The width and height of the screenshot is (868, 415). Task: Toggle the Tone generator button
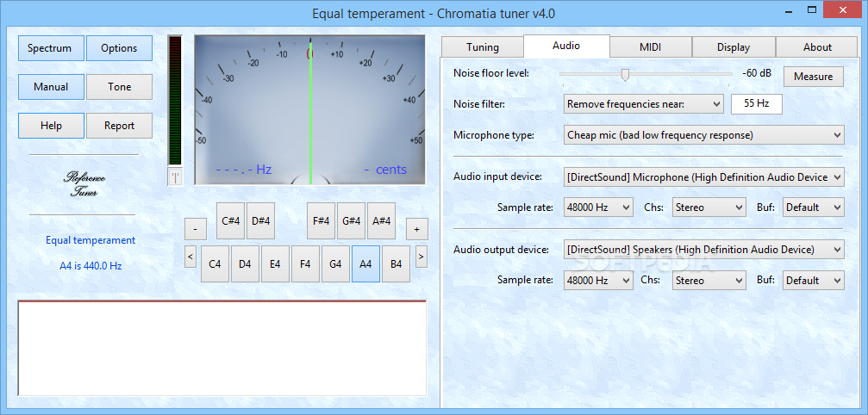coord(119,87)
